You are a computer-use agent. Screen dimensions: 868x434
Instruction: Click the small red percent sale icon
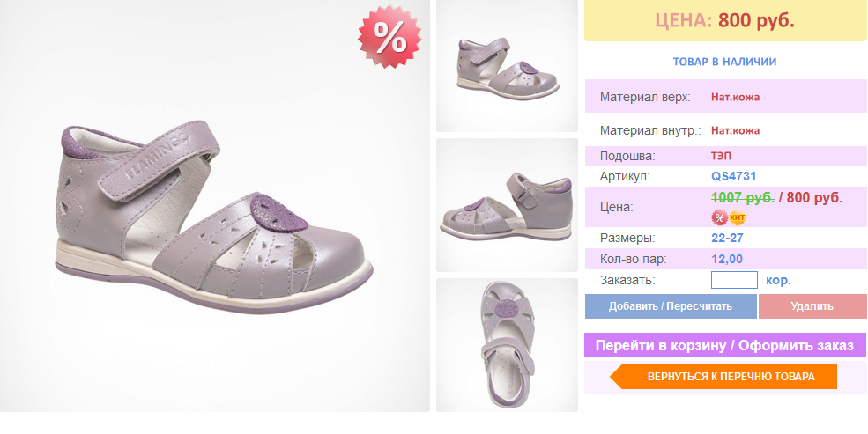(719, 217)
